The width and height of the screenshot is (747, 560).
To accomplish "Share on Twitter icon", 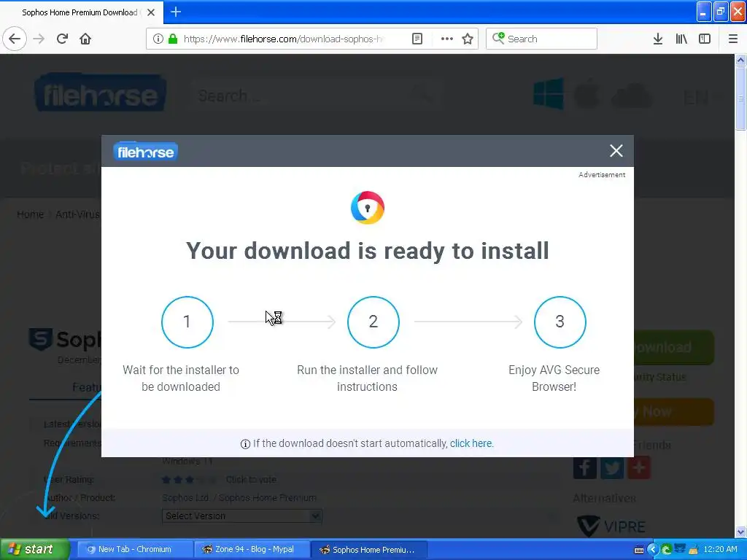I will (x=612, y=467).
